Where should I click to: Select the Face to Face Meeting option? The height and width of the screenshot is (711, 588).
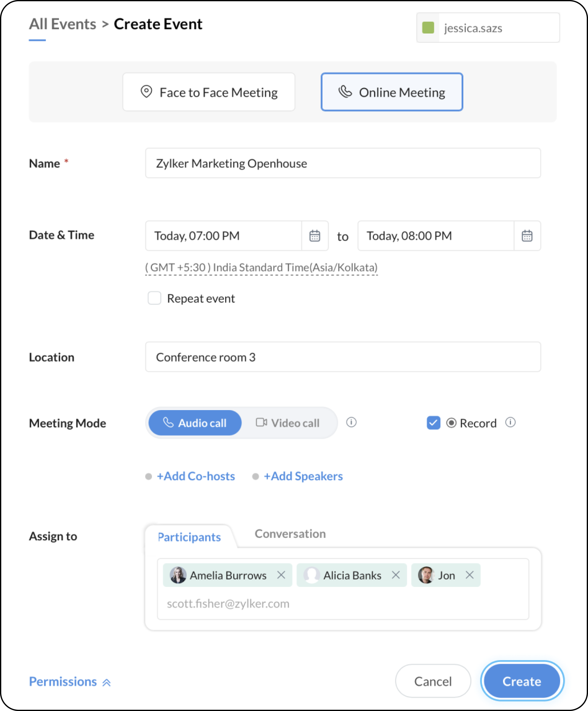(x=209, y=92)
